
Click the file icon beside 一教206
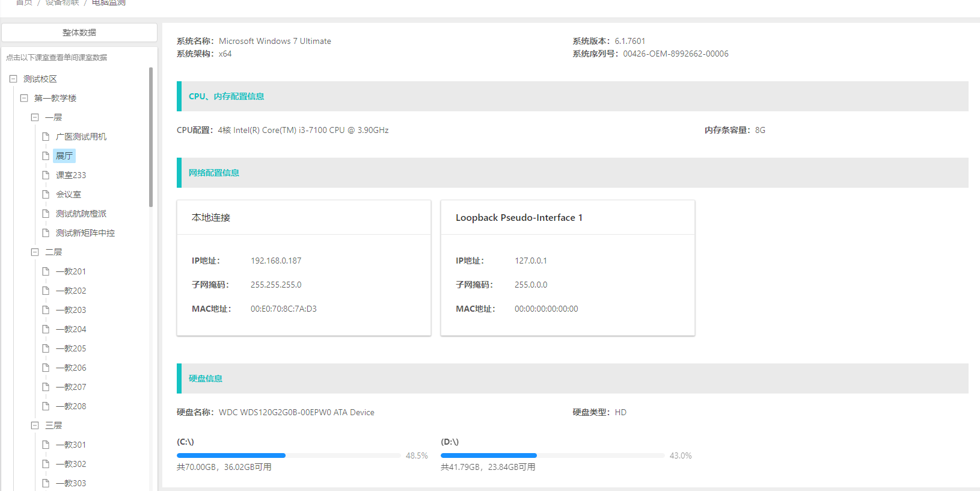[46, 368]
